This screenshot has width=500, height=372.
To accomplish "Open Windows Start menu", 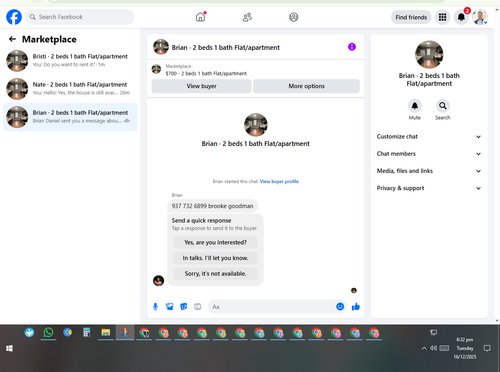I will click(9, 348).
